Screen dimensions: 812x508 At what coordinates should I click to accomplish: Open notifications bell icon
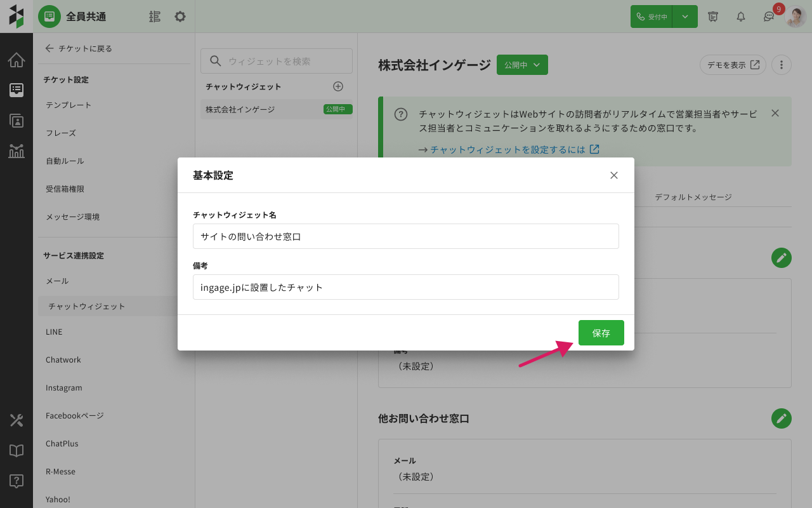(x=740, y=17)
